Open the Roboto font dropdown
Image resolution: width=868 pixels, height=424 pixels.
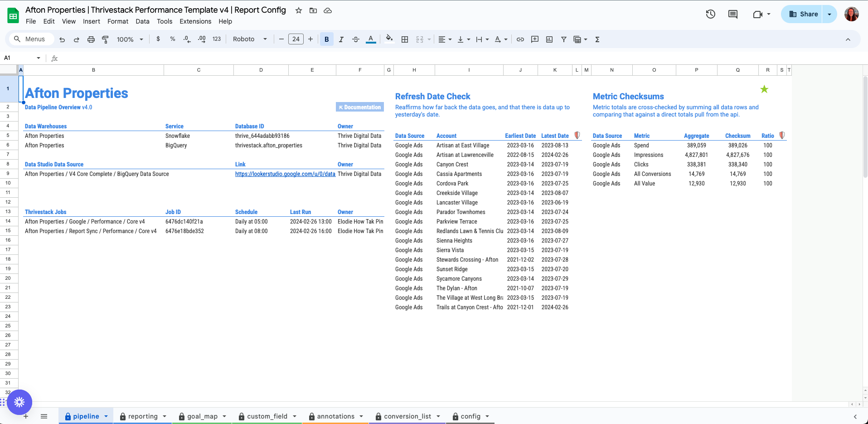[250, 39]
